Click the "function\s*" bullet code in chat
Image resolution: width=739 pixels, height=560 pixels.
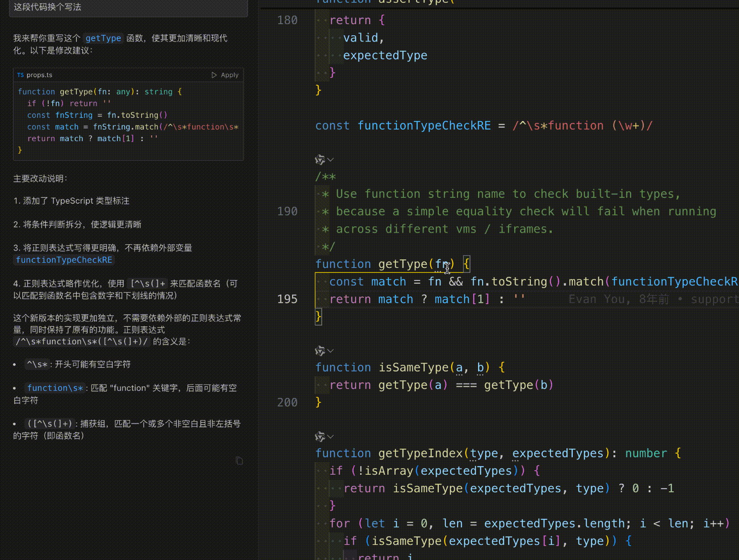pyautogui.click(x=55, y=388)
